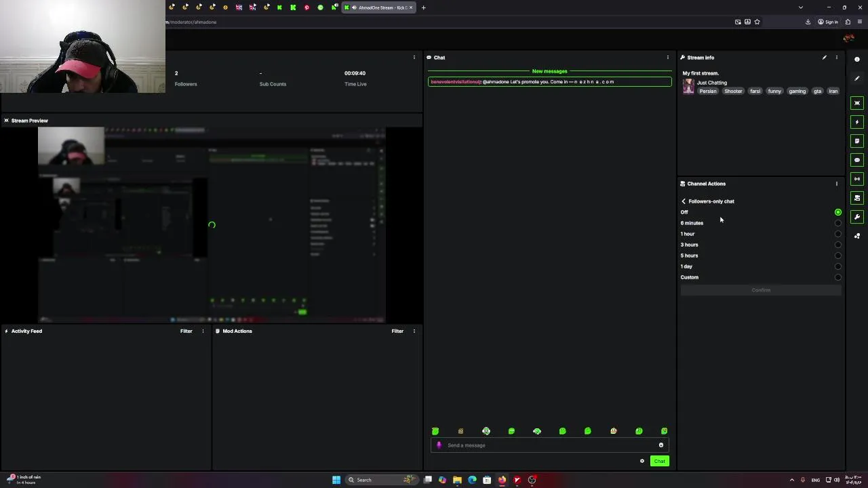The height and width of the screenshot is (488, 868).
Task: Click the bottom dots icon in right sidebar
Action: coord(857,236)
